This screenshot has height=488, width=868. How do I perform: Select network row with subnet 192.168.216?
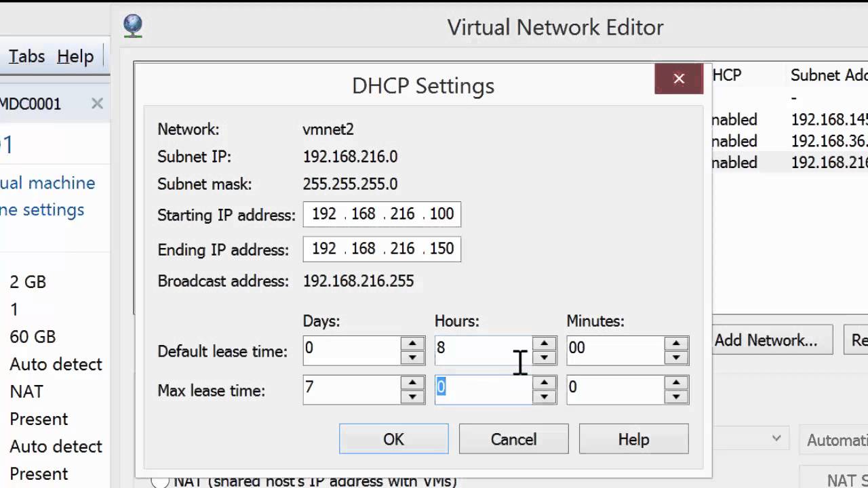pyautogui.click(x=789, y=163)
